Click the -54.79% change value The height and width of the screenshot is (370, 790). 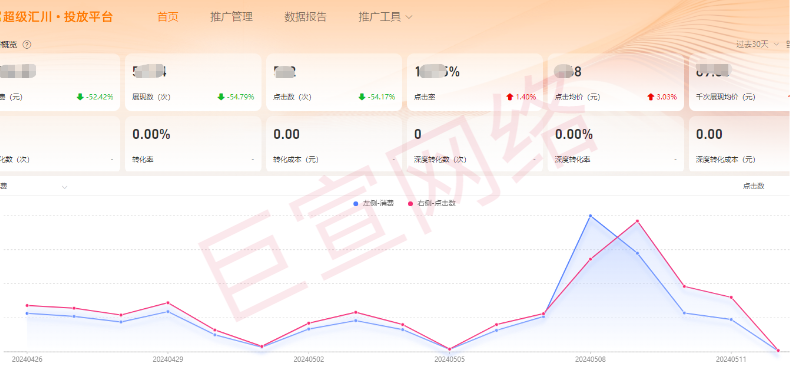click(240, 97)
